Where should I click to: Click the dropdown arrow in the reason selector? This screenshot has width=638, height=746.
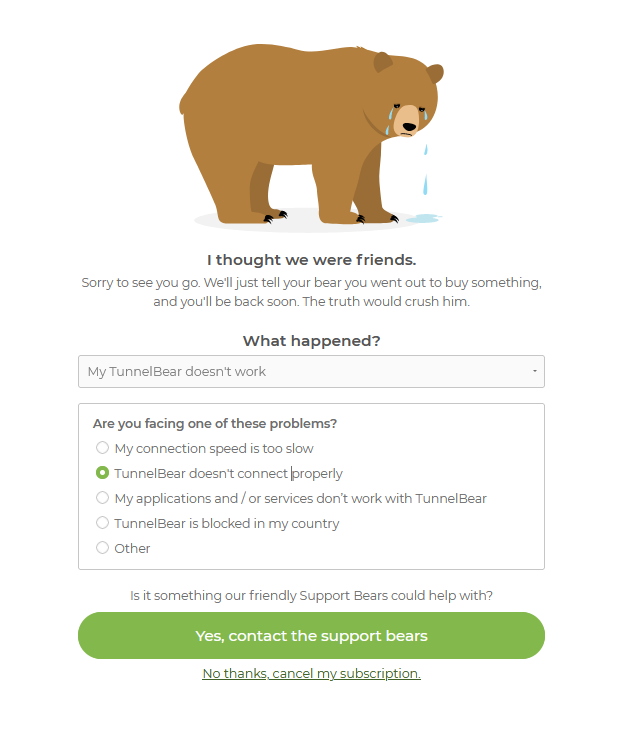[x=535, y=371]
